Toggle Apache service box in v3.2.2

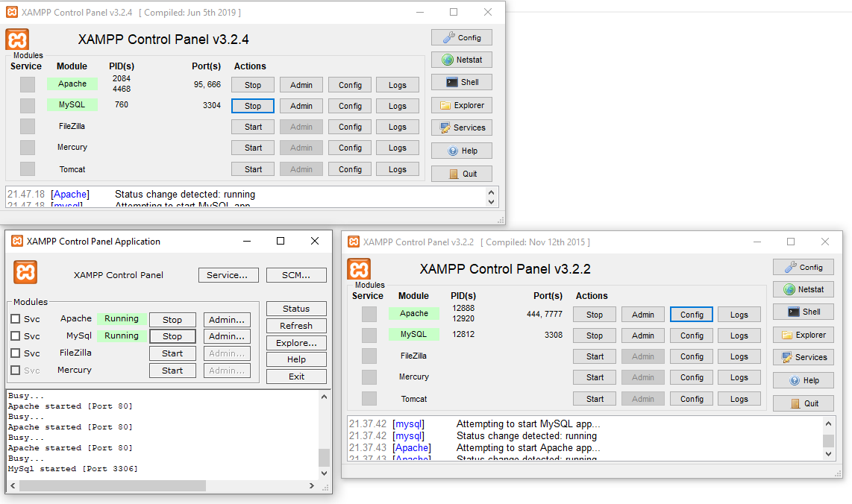(369, 314)
